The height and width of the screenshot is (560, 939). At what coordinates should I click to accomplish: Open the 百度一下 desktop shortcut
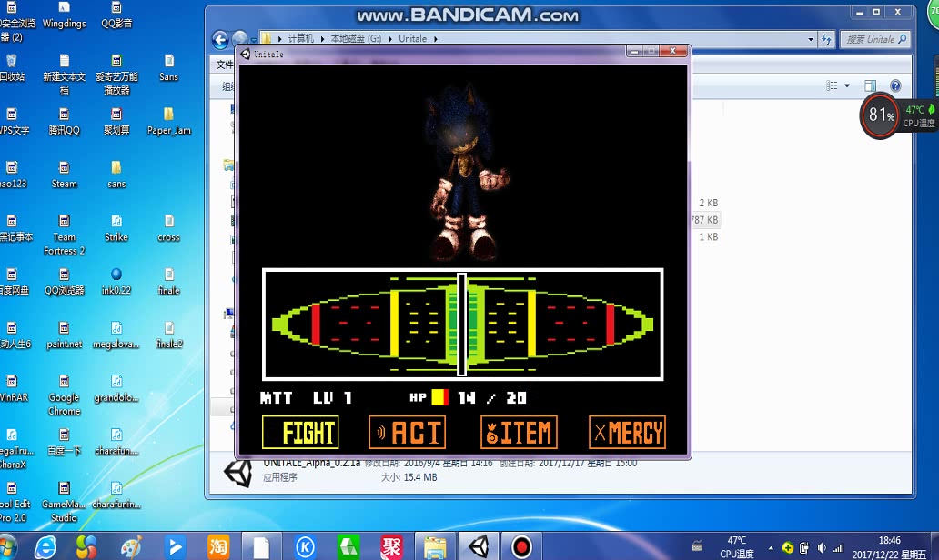(64, 442)
